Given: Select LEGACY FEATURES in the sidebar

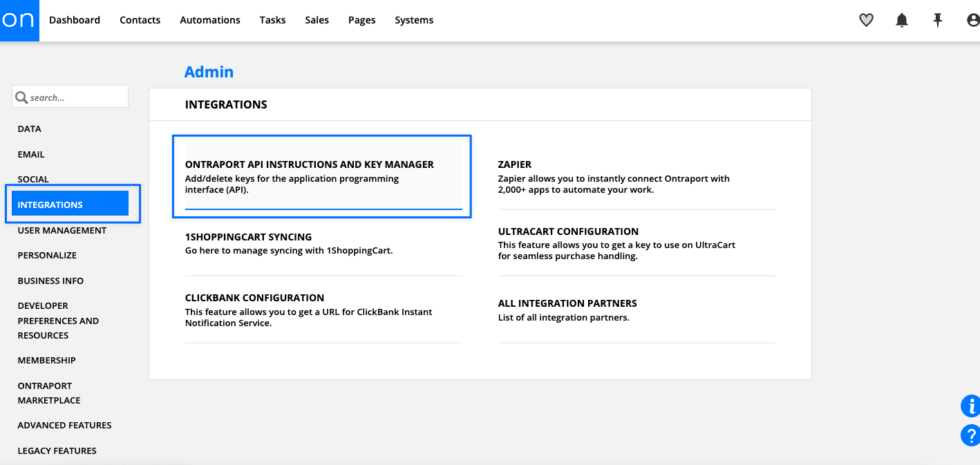Looking at the screenshot, I should (x=57, y=450).
